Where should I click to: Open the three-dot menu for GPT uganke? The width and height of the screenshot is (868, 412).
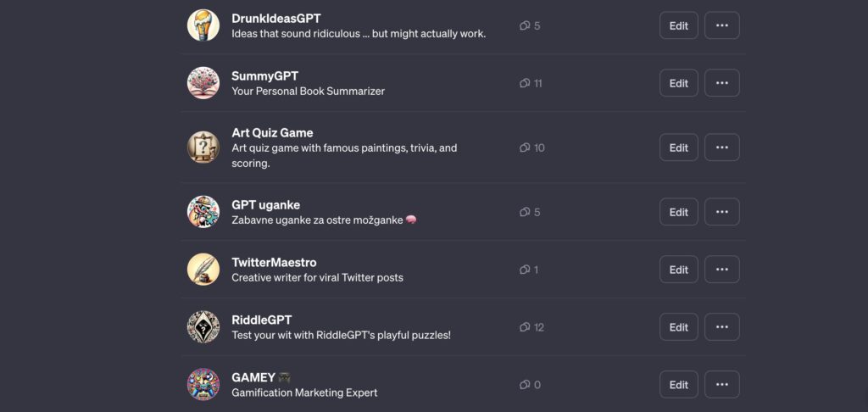point(722,212)
